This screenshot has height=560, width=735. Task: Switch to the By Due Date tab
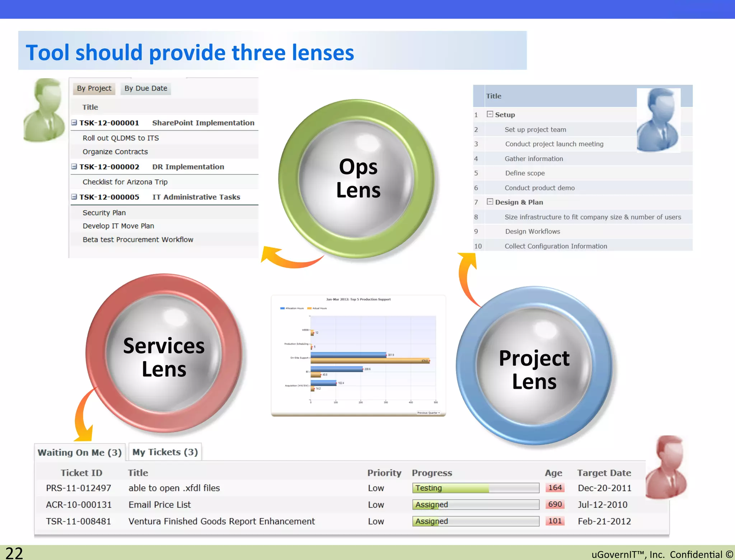tap(146, 88)
